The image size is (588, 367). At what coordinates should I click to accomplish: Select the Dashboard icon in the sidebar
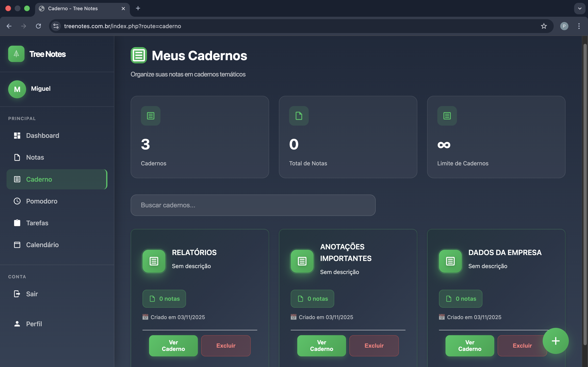coord(17,135)
